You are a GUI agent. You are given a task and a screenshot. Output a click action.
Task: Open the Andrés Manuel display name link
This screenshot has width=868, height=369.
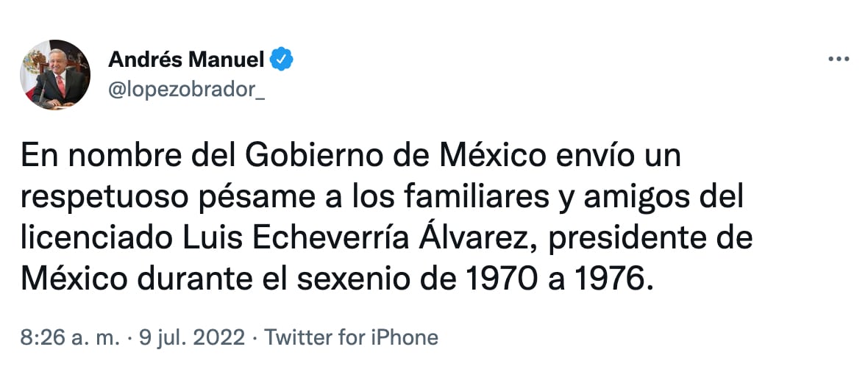(x=186, y=60)
